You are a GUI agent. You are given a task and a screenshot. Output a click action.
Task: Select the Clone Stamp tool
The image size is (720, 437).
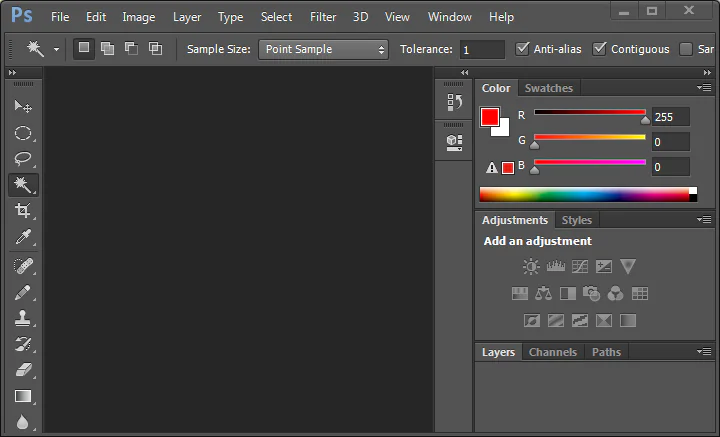click(23, 317)
